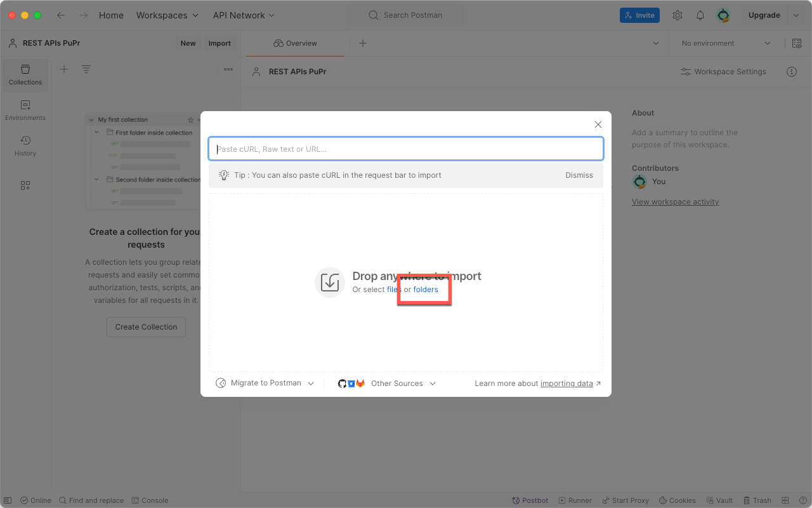Switch to the Overview tab
The height and width of the screenshot is (508, 812).
point(295,43)
